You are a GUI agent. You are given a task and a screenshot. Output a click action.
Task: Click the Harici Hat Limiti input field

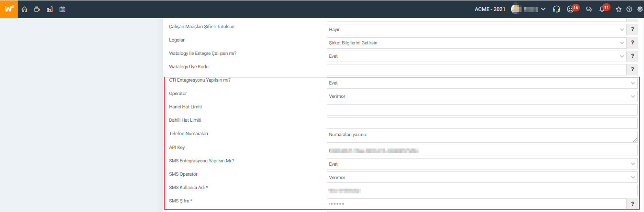coord(482,110)
